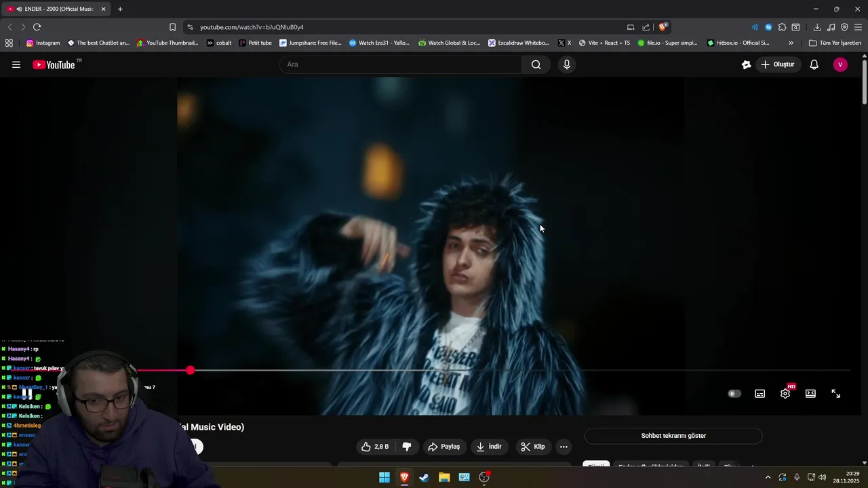Open the browser extensions puzzle icon

783,27
